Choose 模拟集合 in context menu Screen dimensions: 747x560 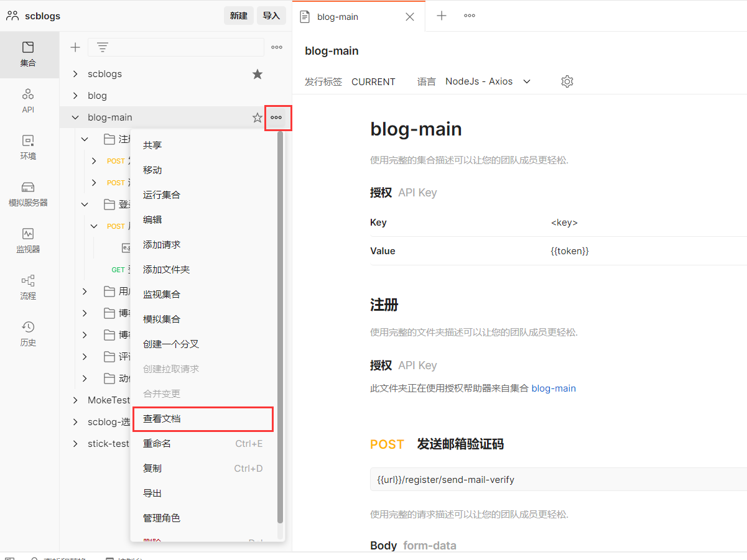coord(204,319)
